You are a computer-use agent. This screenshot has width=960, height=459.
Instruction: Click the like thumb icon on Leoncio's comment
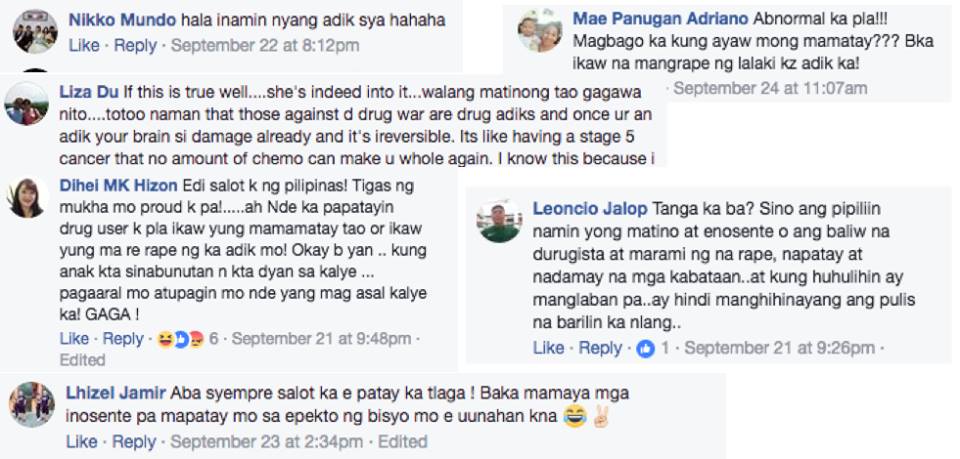645,348
